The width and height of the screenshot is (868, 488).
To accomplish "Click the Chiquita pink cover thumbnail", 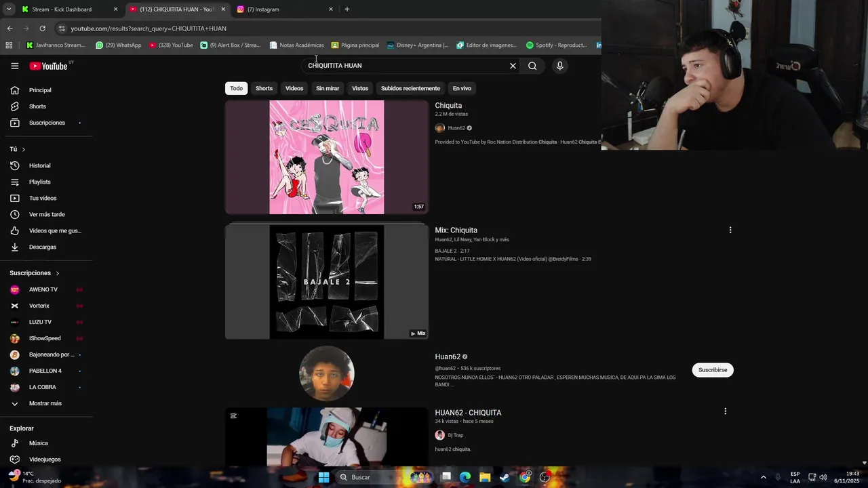I will pos(327,157).
